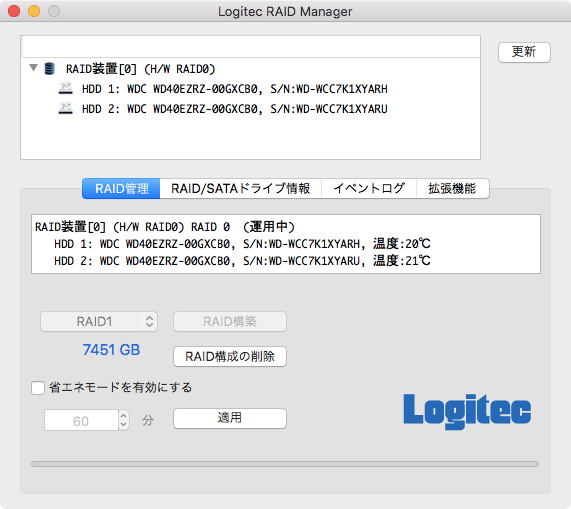Screen dimensions: 571x509
Task: Collapse the RAID装置[0] tree node
Action: [x=34, y=68]
